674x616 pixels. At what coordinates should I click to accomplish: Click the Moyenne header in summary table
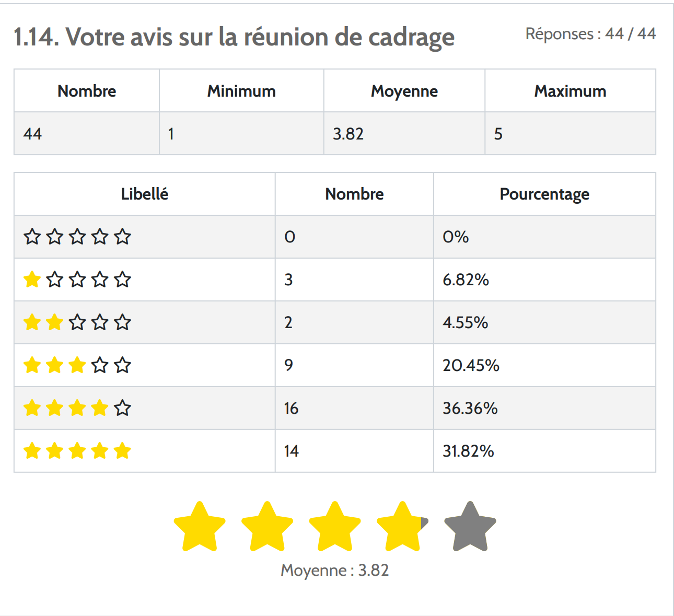404,91
